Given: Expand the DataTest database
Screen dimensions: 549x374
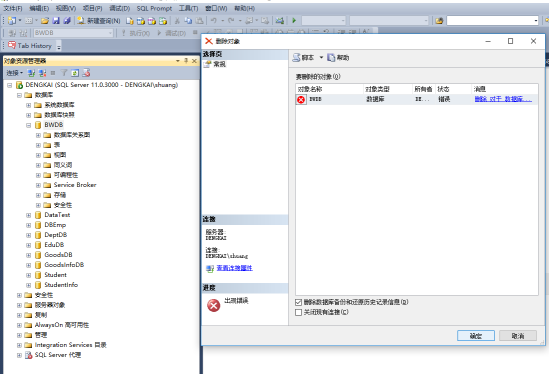Looking at the screenshot, I should pyautogui.click(x=29, y=215).
